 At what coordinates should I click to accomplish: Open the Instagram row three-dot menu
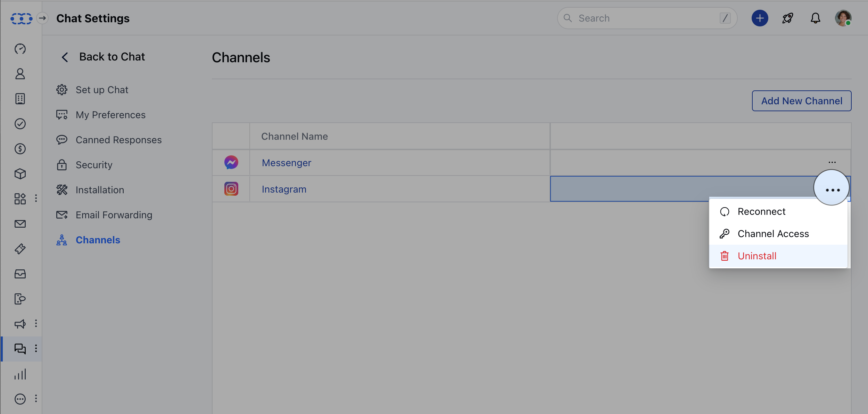point(832,190)
